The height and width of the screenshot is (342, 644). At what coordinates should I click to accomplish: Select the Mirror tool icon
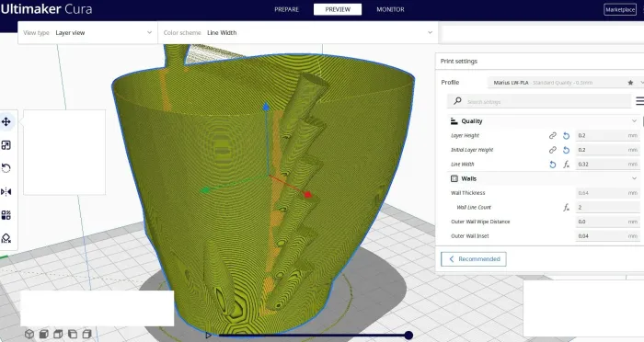coord(6,192)
